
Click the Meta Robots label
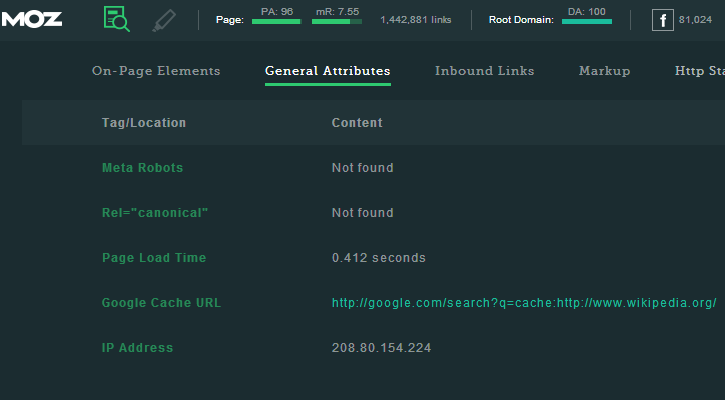click(142, 168)
